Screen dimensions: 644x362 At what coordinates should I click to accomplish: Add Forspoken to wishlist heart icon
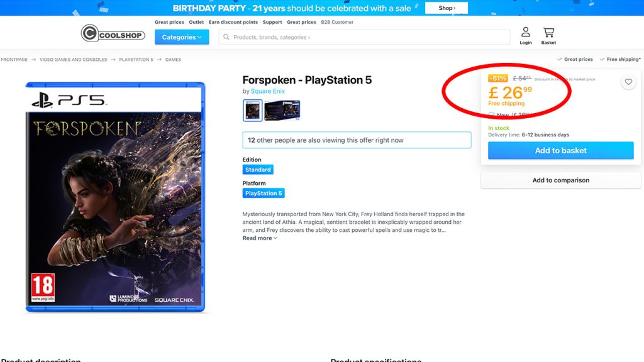628,82
